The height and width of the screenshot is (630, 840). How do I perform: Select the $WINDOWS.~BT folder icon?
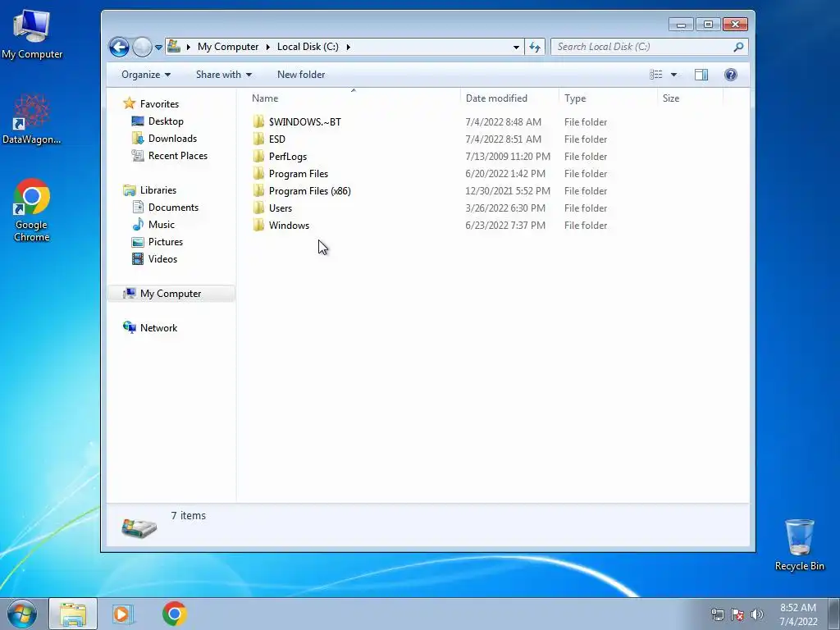[x=258, y=121]
